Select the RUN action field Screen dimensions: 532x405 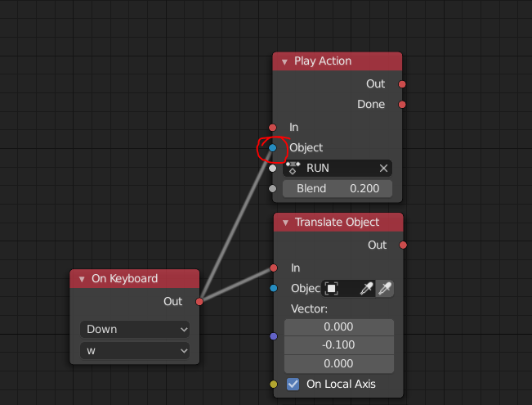(x=338, y=169)
